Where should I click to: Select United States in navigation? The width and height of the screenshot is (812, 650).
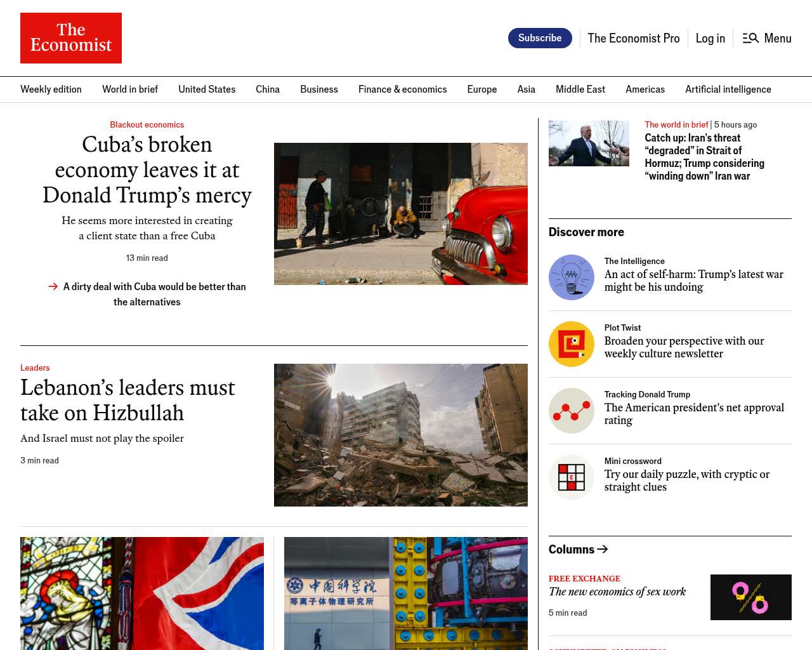coord(207,90)
